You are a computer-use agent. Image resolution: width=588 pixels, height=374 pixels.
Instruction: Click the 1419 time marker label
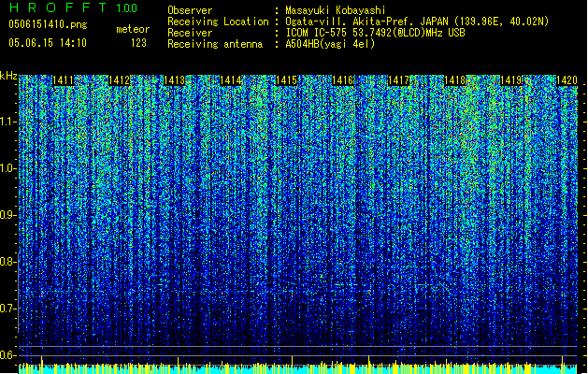511,80
